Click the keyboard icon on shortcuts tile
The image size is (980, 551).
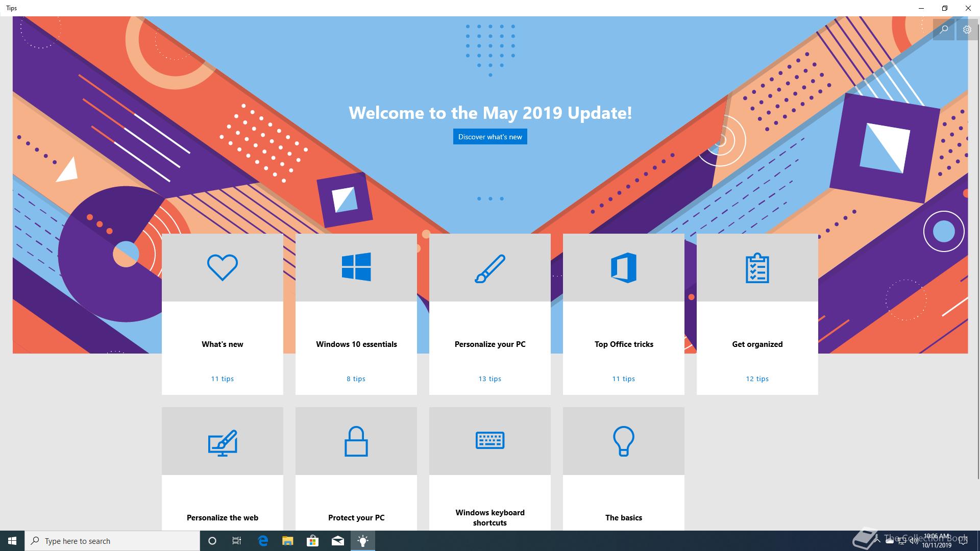[490, 440]
